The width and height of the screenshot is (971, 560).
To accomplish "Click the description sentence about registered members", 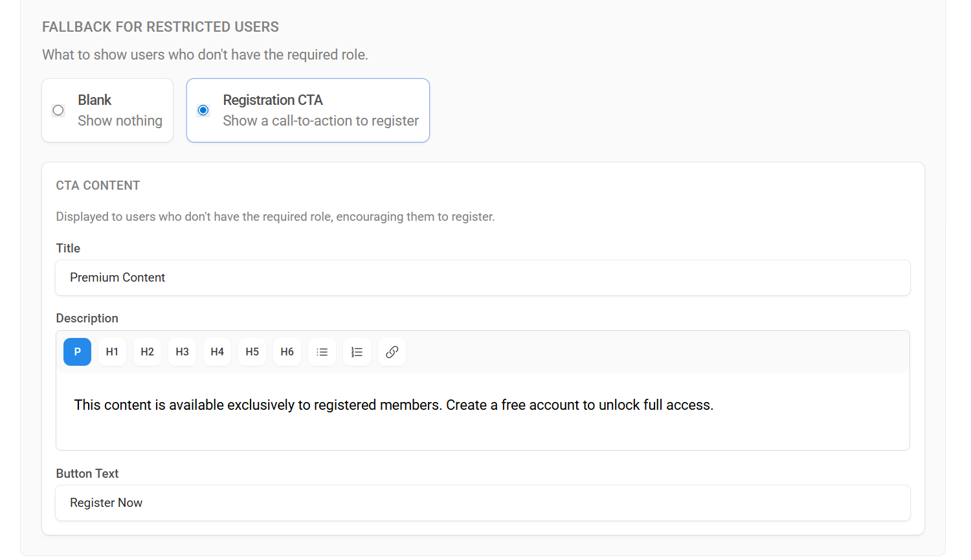I will 394,405.
